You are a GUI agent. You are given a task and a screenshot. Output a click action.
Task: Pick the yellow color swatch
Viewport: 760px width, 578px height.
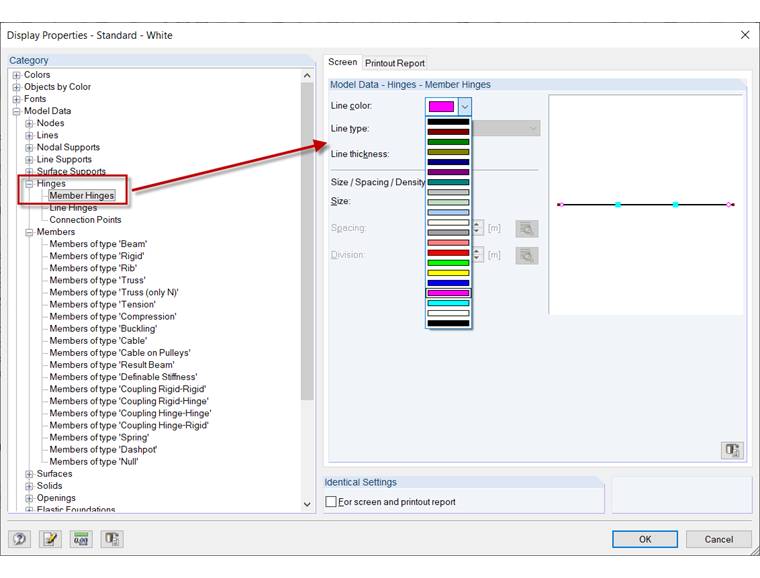click(x=448, y=273)
